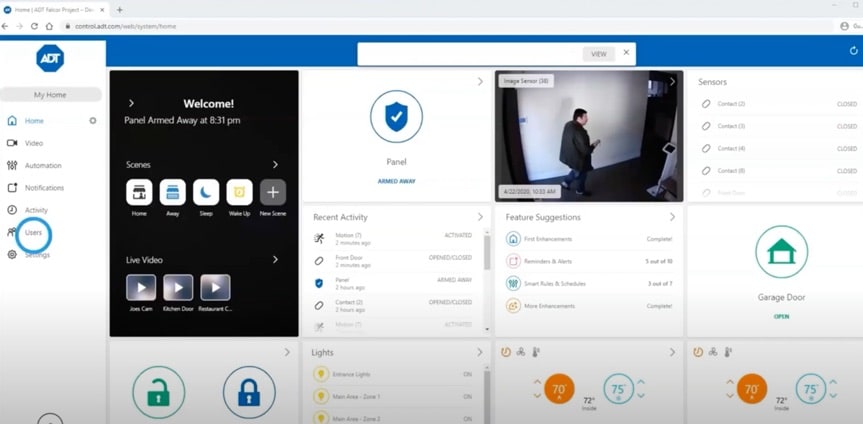
Task: Select the Contact (3) row in Sensors
Action: click(779, 126)
